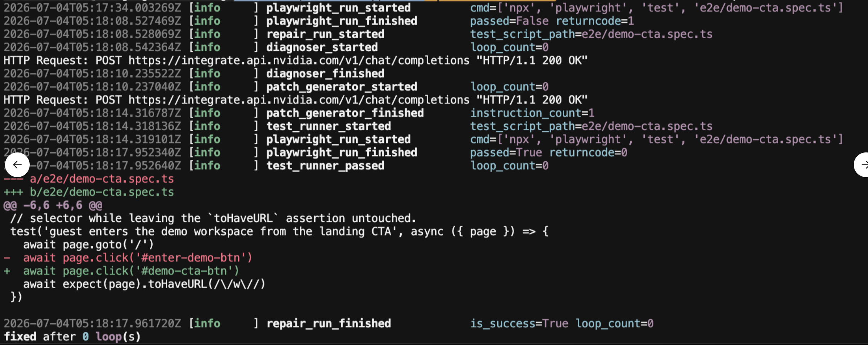Select 'playwright_run_started' on the 05:18:14 line

(x=338, y=139)
